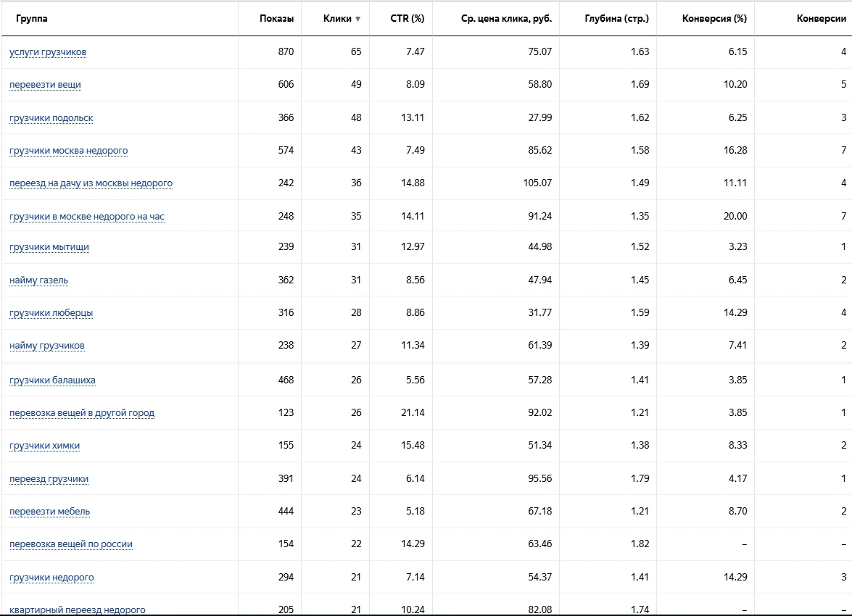Open the грузчики химки group link
852x616 pixels.
[x=44, y=446]
